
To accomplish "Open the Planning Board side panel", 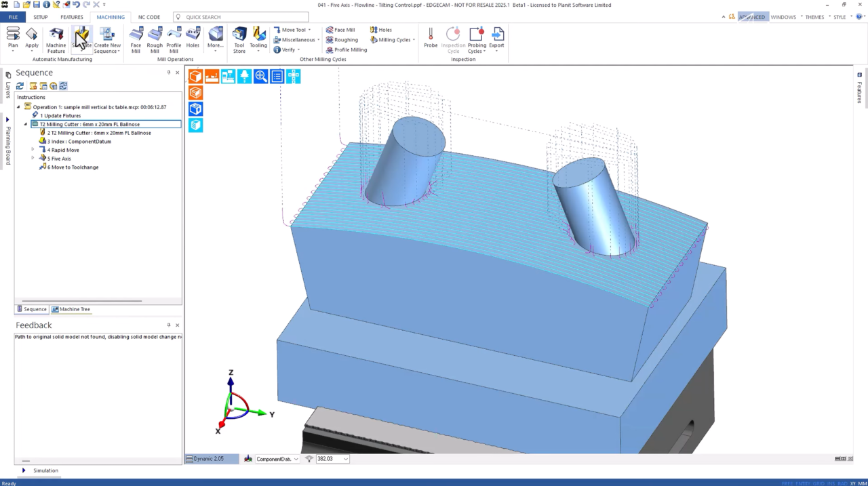I will [x=7, y=141].
